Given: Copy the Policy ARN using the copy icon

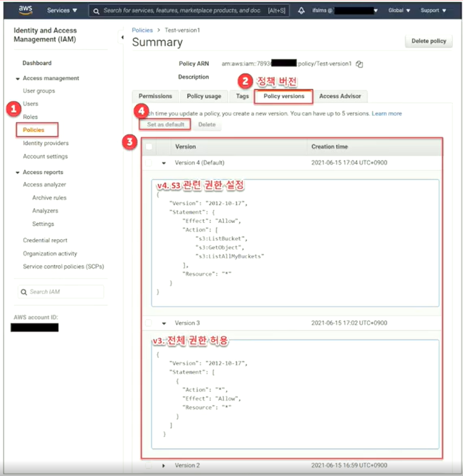Looking at the screenshot, I should pyautogui.click(x=360, y=64).
